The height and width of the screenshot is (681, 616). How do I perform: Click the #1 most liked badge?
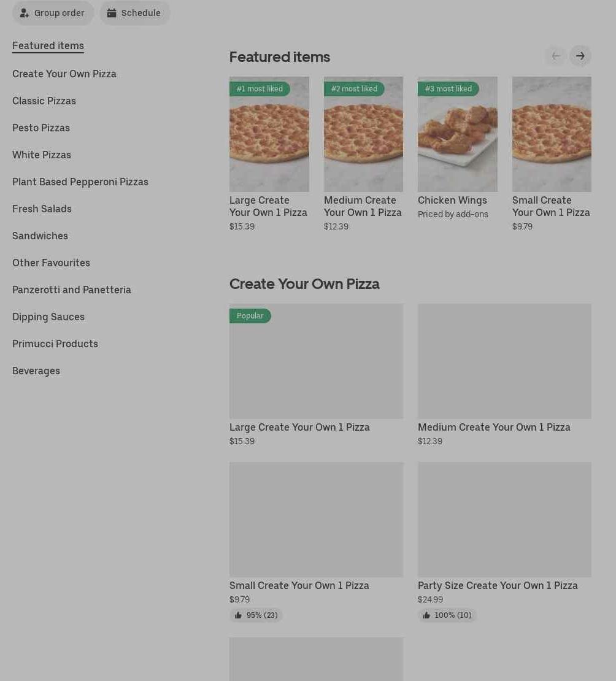coord(260,89)
